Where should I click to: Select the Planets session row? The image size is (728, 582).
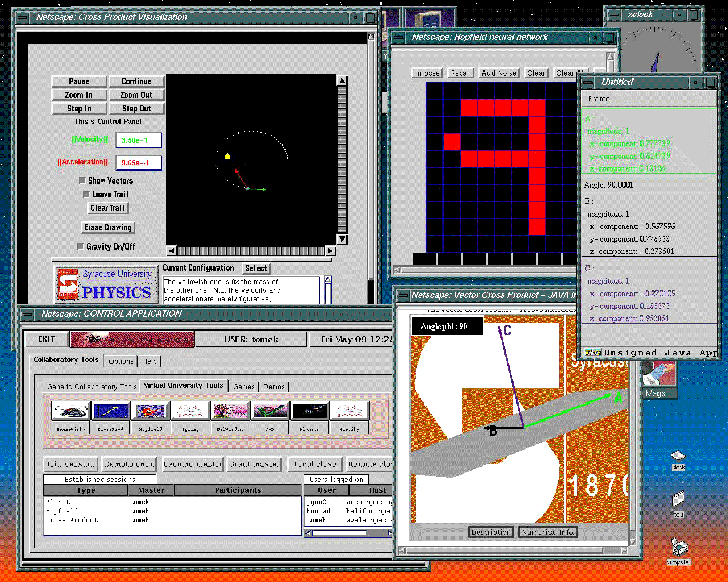coord(172,502)
